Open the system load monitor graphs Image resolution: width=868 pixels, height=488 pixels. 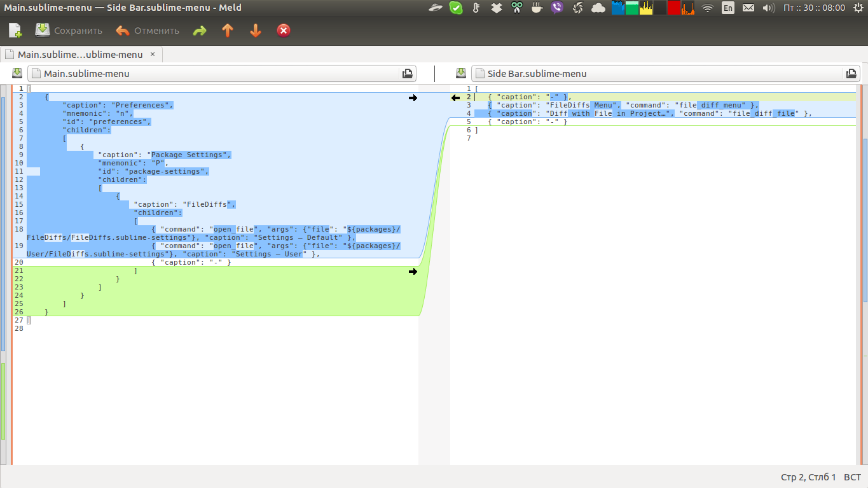tap(653, 8)
